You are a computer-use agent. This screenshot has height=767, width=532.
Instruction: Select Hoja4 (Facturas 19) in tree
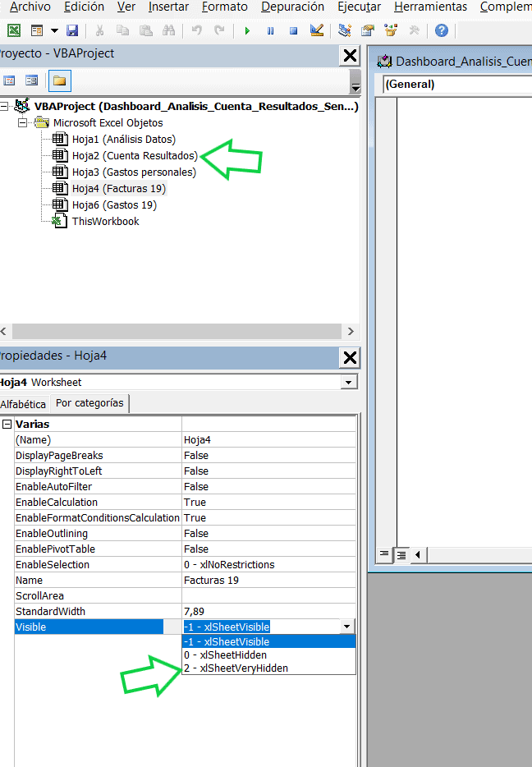[119, 188]
